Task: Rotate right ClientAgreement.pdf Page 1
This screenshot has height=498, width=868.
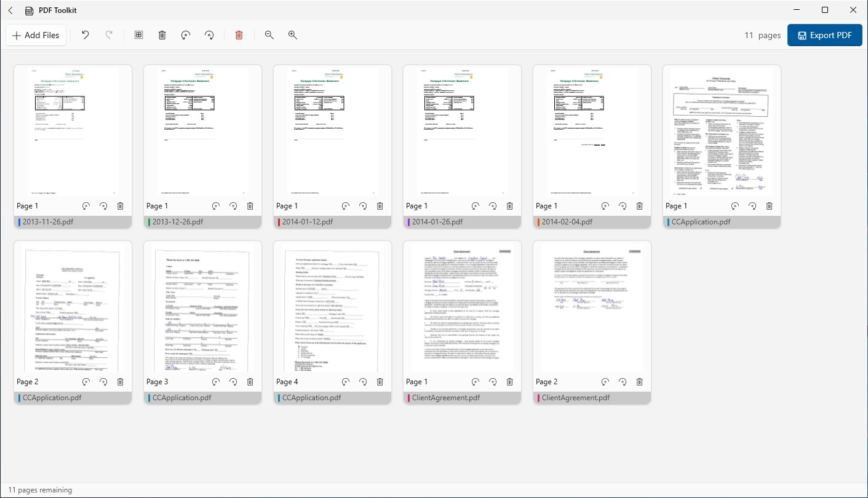Action: [x=493, y=382]
